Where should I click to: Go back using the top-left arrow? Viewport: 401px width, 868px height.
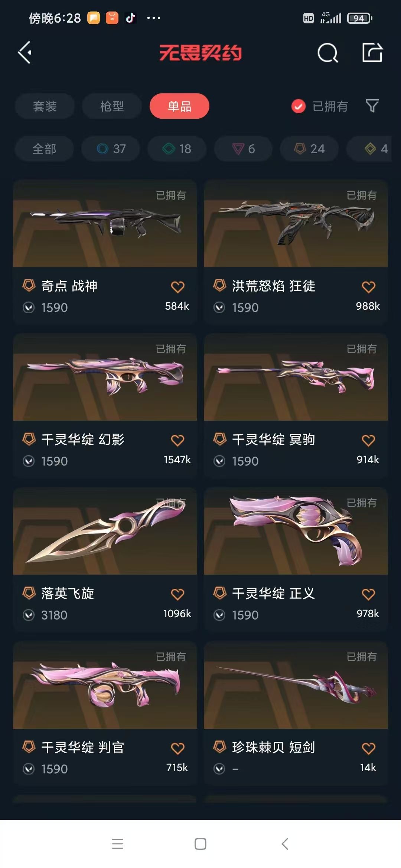pos(25,53)
